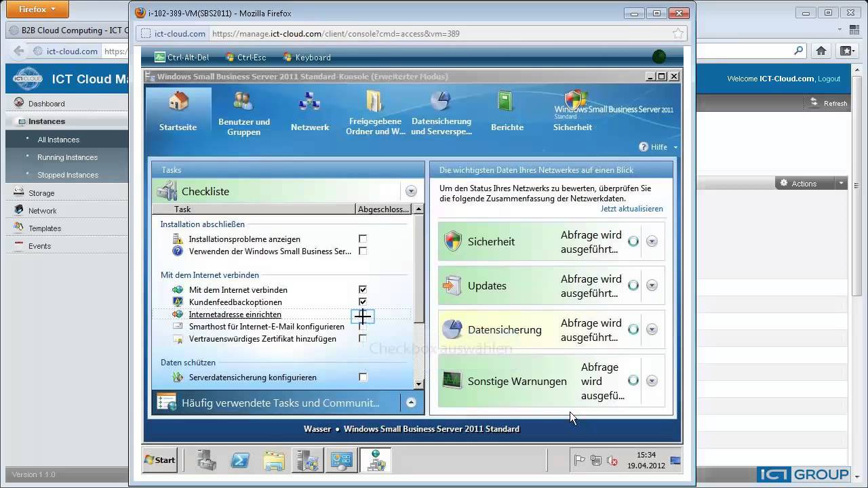Open Server Manager taskbar icon

point(207,460)
